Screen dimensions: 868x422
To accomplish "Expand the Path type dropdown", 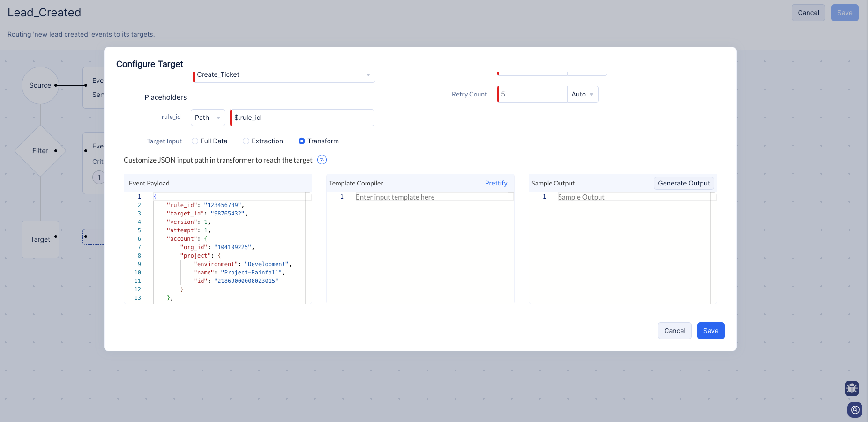I will coord(208,118).
